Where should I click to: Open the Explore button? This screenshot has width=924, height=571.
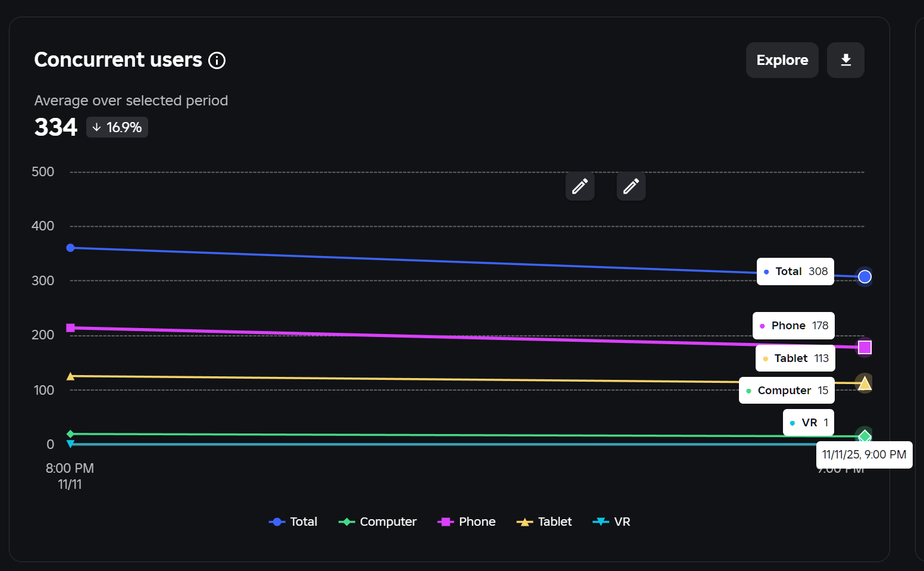(x=782, y=60)
